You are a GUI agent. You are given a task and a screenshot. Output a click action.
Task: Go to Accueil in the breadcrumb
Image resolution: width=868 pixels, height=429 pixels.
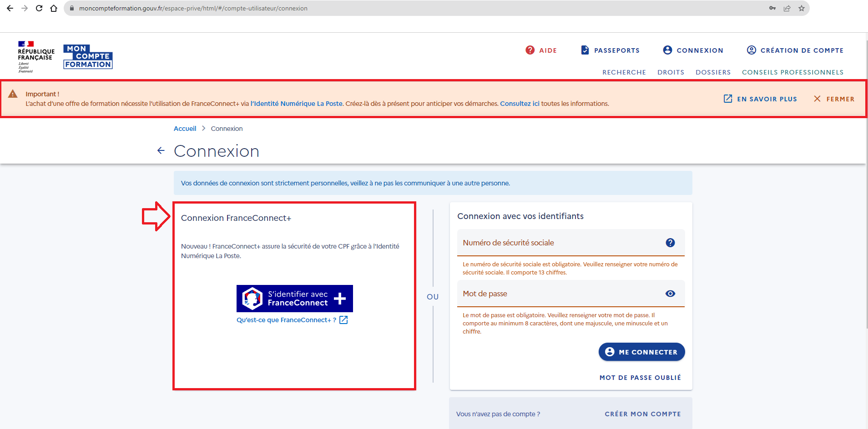coord(185,129)
